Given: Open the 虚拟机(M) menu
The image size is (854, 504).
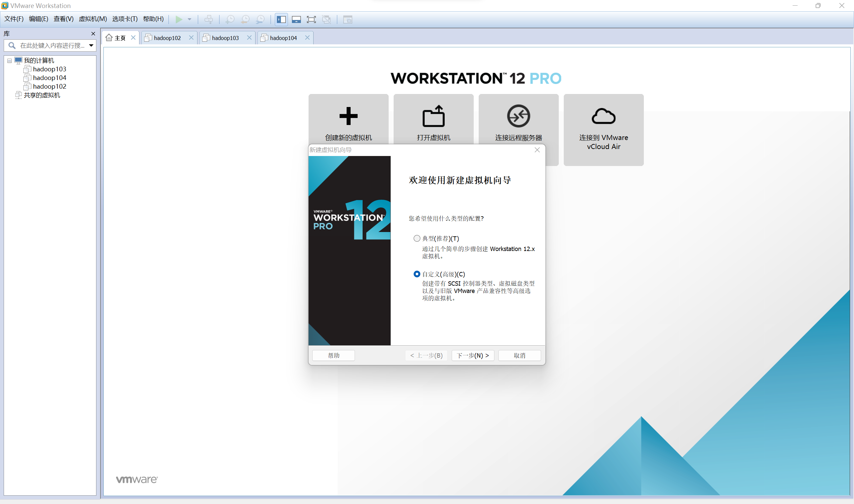Looking at the screenshot, I should [x=93, y=19].
